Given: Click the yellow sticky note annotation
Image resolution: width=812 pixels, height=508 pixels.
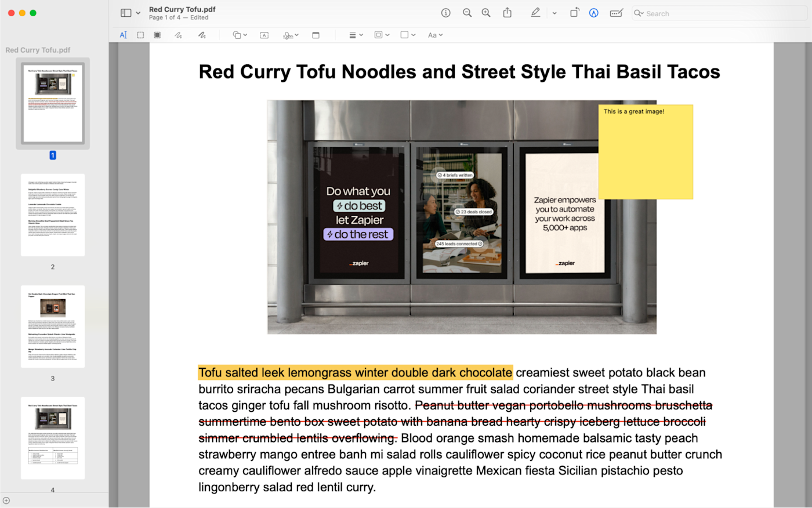Looking at the screenshot, I should [646, 151].
